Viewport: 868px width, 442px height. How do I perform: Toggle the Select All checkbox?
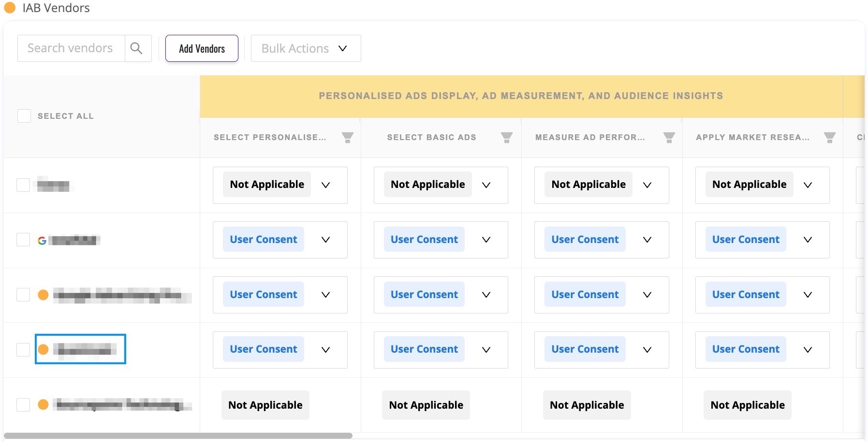[24, 116]
